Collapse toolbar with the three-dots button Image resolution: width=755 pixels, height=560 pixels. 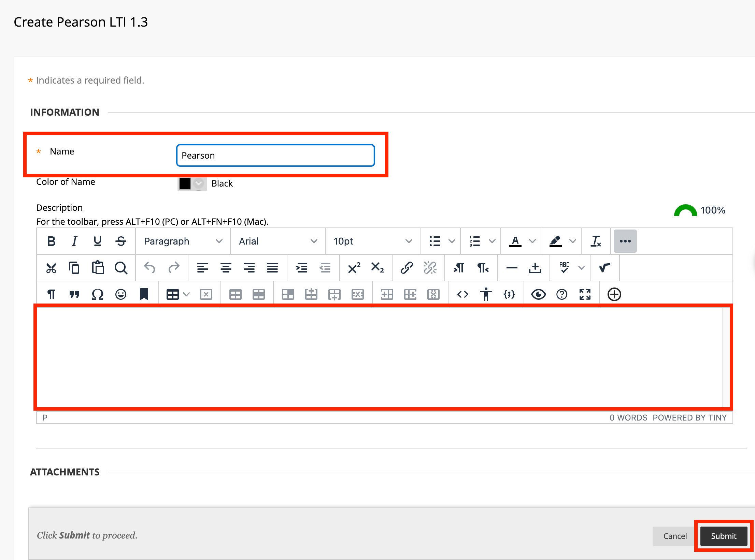625,241
